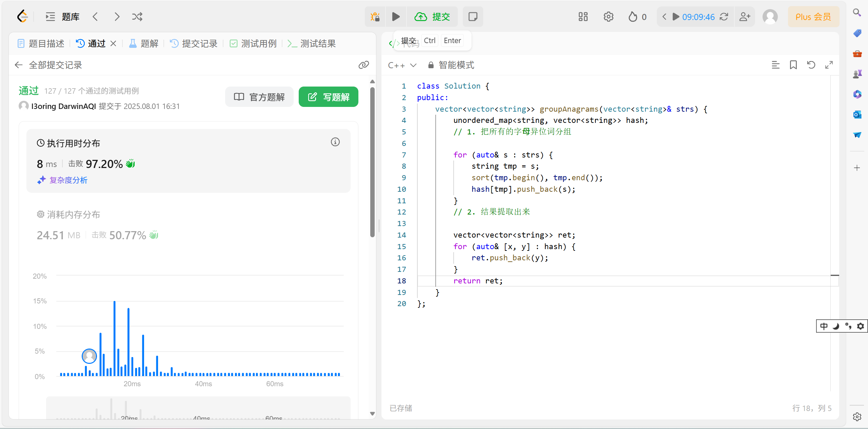Open 官方题解 official solution
Viewport: 868px width, 429px height.
(x=259, y=97)
